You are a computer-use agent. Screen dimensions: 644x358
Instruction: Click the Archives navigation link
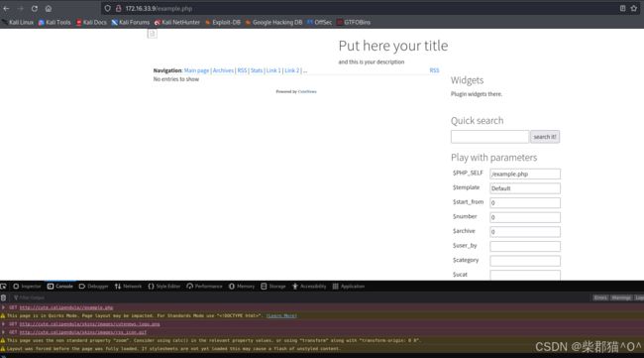point(223,70)
